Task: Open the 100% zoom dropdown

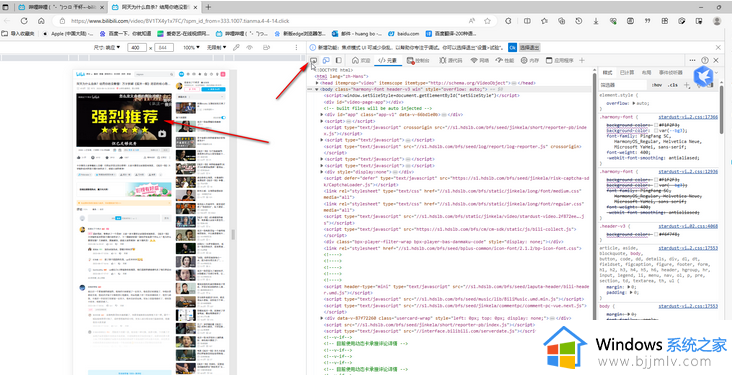Action: [191, 48]
